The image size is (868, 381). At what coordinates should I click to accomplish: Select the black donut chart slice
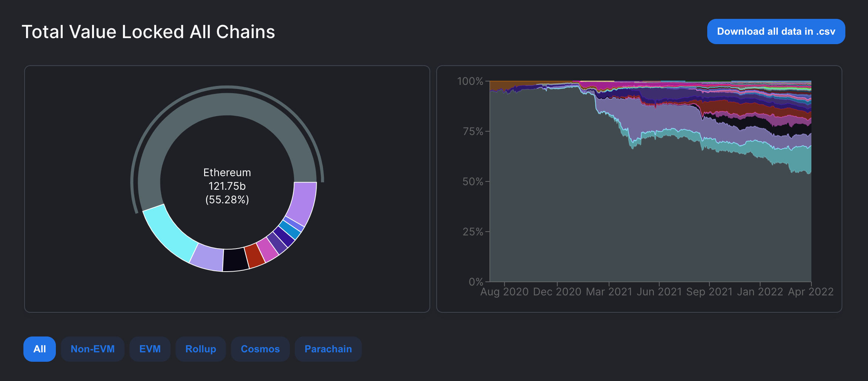coord(235,260)
